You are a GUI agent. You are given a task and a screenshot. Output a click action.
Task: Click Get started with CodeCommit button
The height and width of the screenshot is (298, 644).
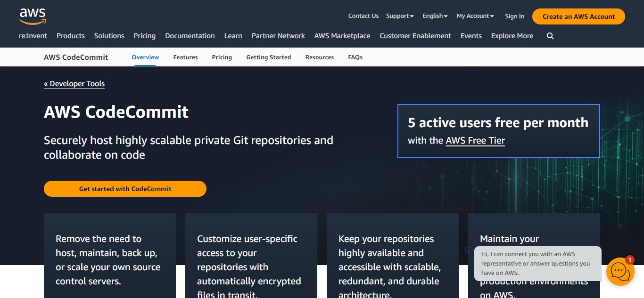tap(125, 189)
